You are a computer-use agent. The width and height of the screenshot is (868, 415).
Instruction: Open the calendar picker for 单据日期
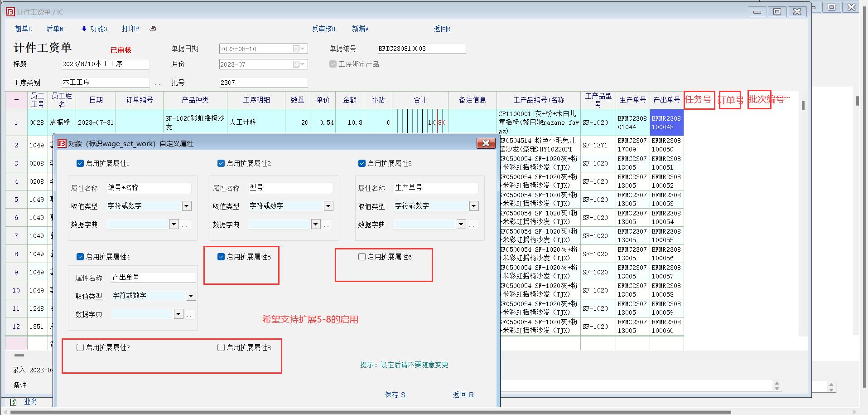(x=303, y=49)
